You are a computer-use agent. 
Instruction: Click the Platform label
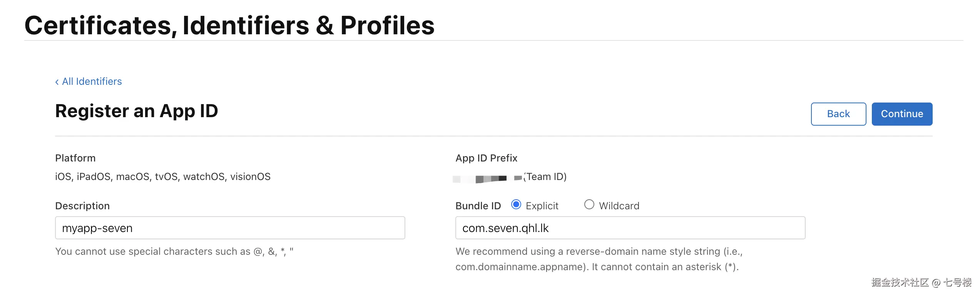pos(75,158)
